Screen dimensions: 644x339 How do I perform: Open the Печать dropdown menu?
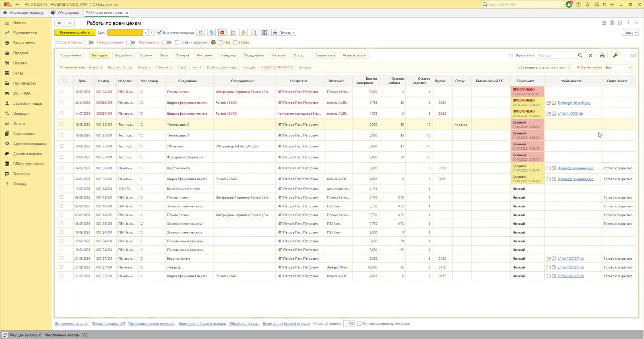pos(284,33)
